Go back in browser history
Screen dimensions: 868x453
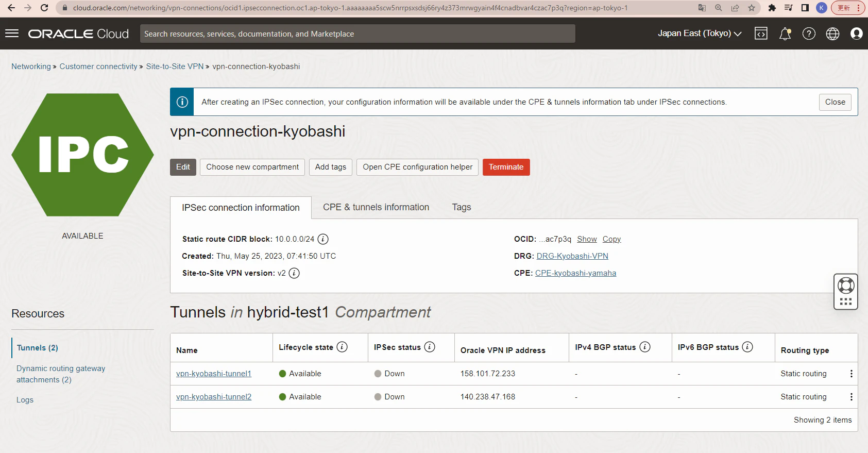pos(11,8)
